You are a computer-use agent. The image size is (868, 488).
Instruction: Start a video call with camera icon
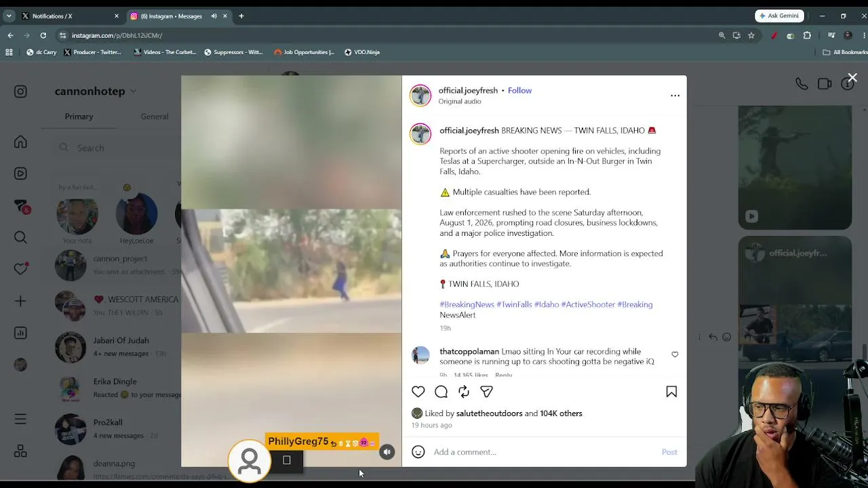[x=825, y=83]
